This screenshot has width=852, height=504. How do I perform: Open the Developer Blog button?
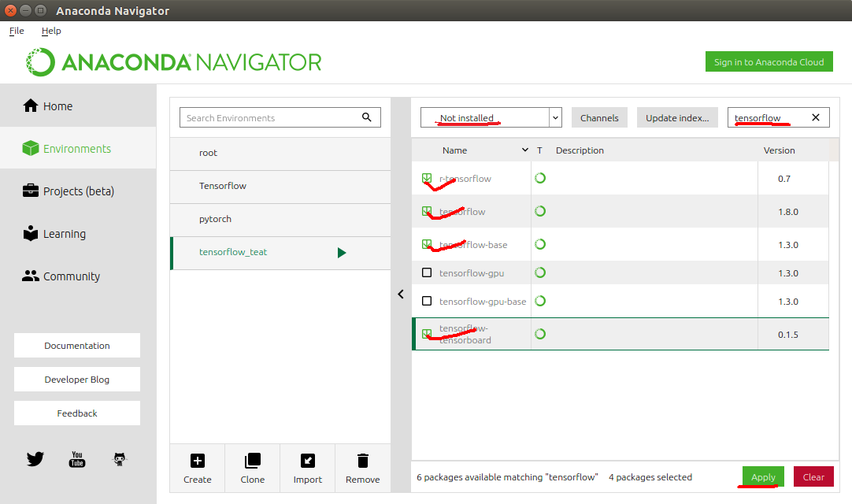pos(77,379)
